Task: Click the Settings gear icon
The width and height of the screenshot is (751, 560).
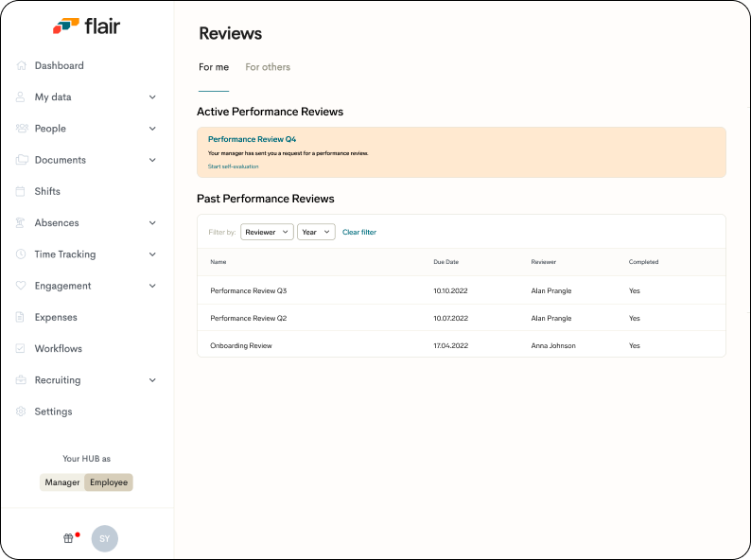Action: [21, 411]
